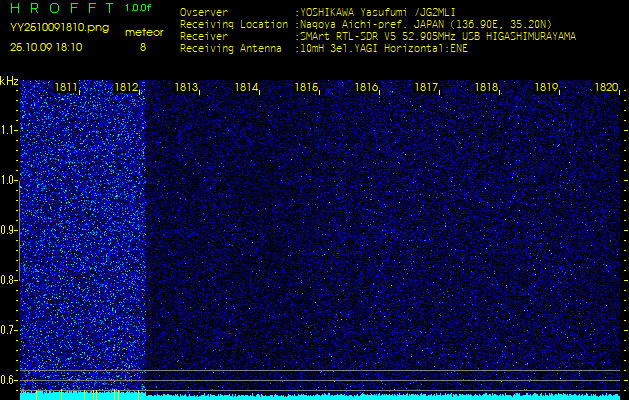
Task: Select the Nagoya Aichi-pref. JAPAN location text
Action: click(426, 24)
